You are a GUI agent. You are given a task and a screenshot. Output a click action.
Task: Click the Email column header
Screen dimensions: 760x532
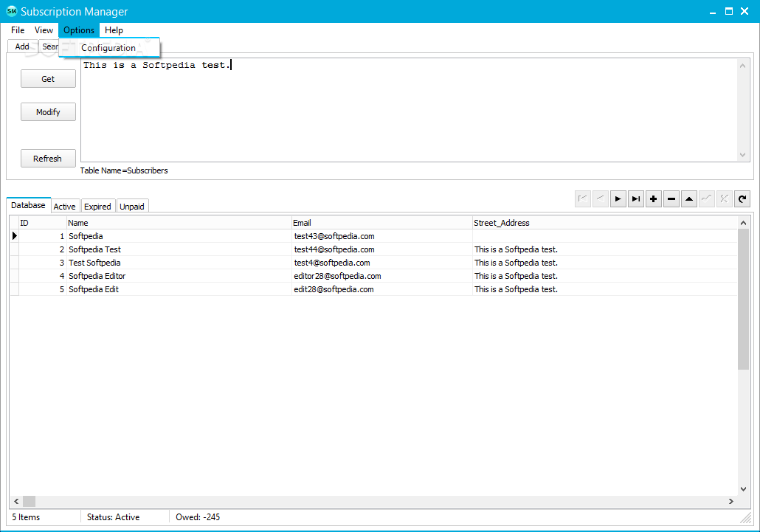(382, 223)
